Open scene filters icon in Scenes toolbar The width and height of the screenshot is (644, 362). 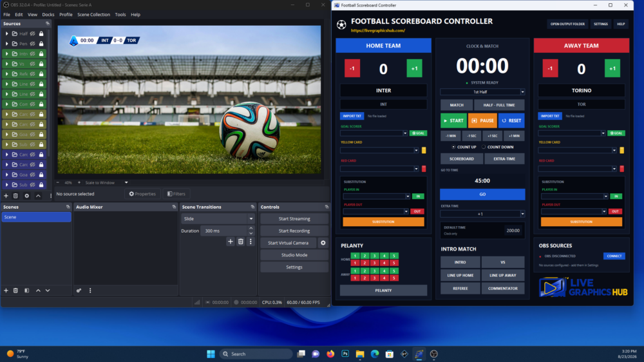(26, 291)
